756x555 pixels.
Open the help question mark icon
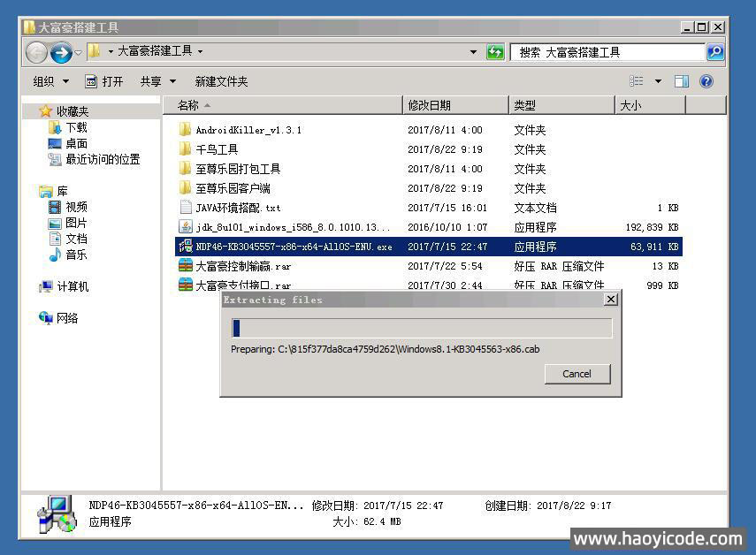pyautogui.click(x=706, y=81)
